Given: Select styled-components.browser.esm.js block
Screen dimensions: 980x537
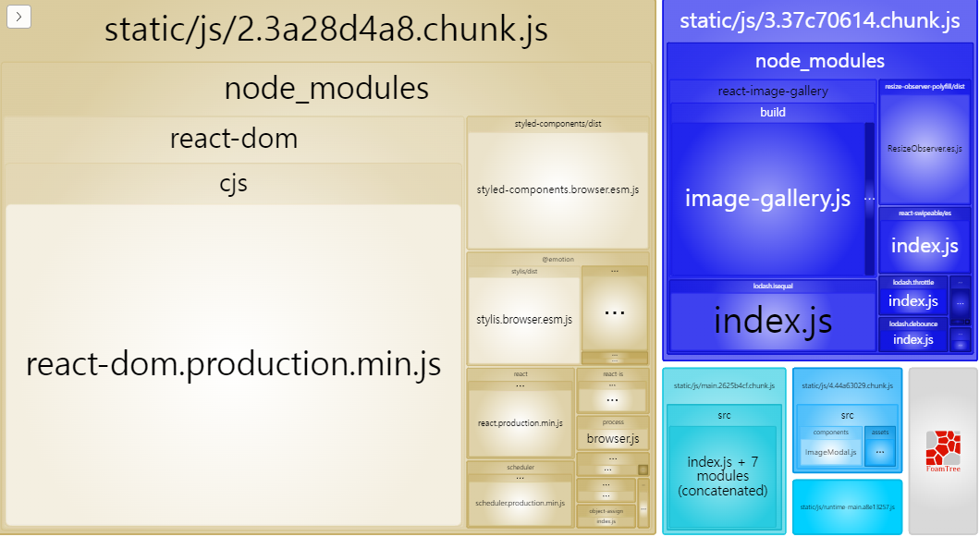Looking at the screenshot, I should coord(557,190).
